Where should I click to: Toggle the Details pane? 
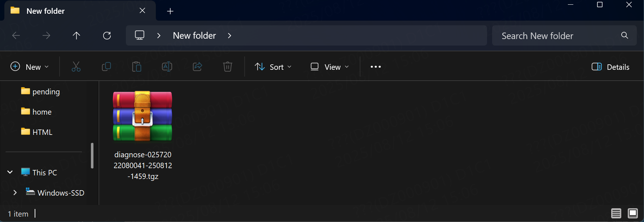click(610, 67)
